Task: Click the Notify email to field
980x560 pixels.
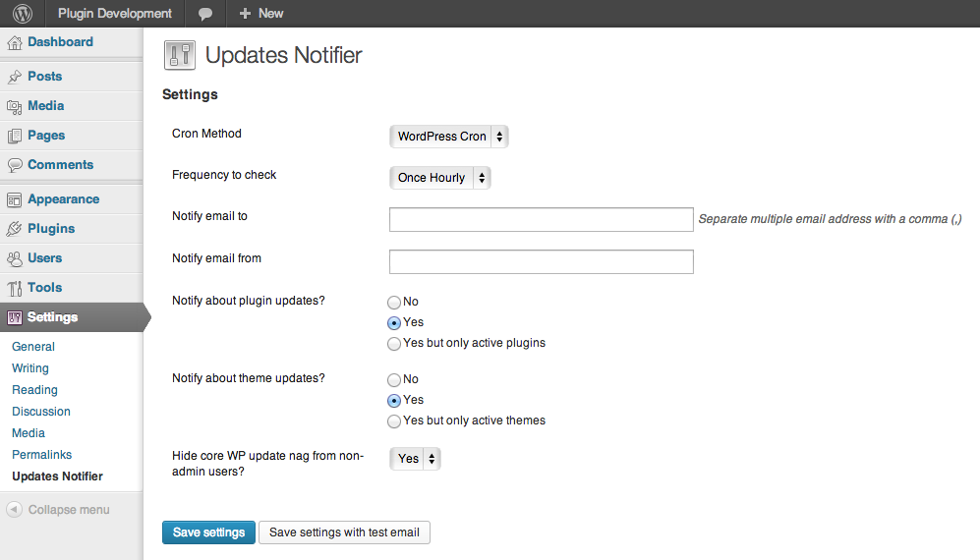Action: pyautogui.click(x=542, y=219)
